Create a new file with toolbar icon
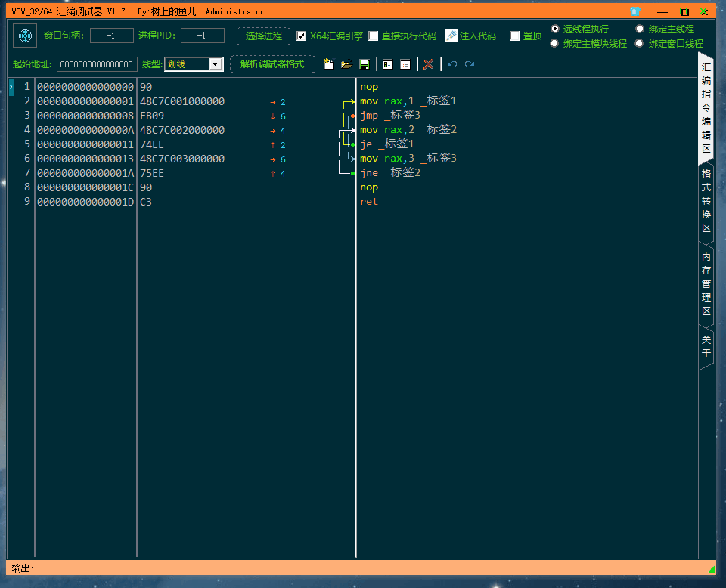The width and height of the screenshot is (726, 588). 328,63
